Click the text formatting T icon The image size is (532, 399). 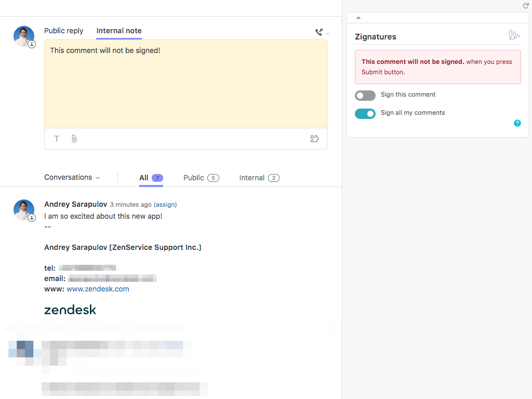tap(57, 139)
